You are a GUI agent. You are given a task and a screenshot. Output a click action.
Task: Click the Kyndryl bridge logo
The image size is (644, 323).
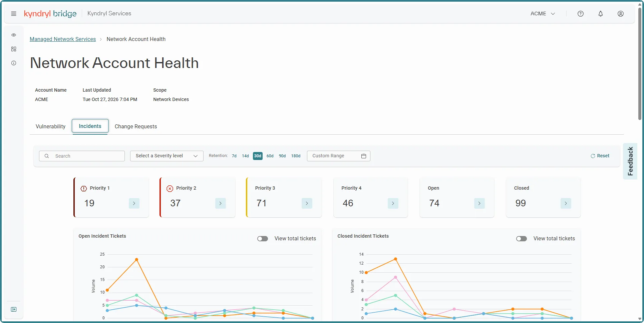coord(50,14)
